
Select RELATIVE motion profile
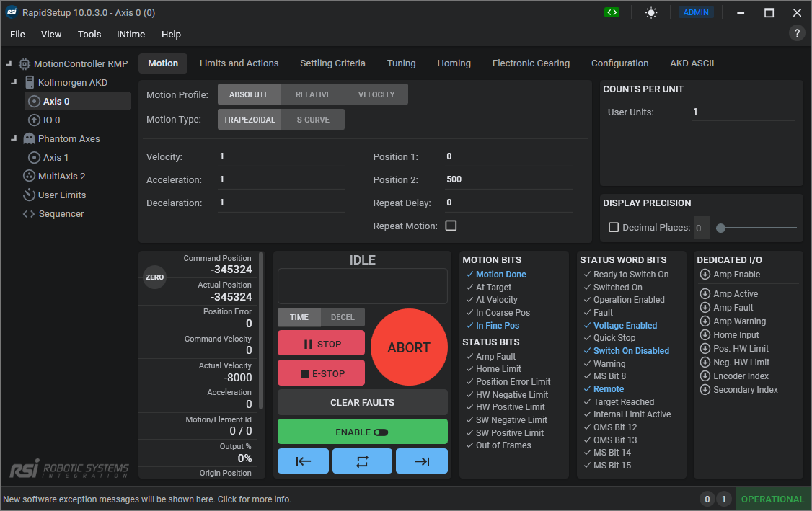[x=313, y=94]
